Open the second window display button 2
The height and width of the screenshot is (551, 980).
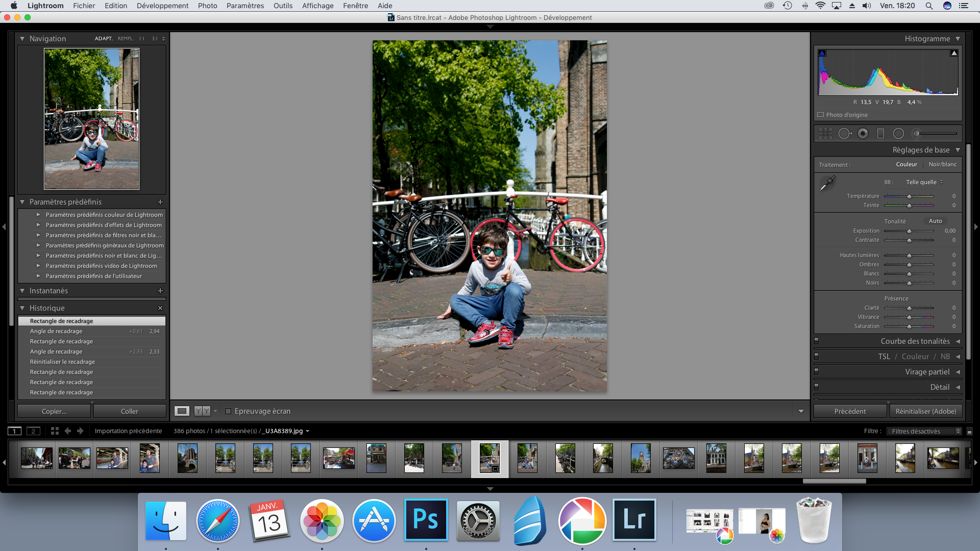click(33, 431)
